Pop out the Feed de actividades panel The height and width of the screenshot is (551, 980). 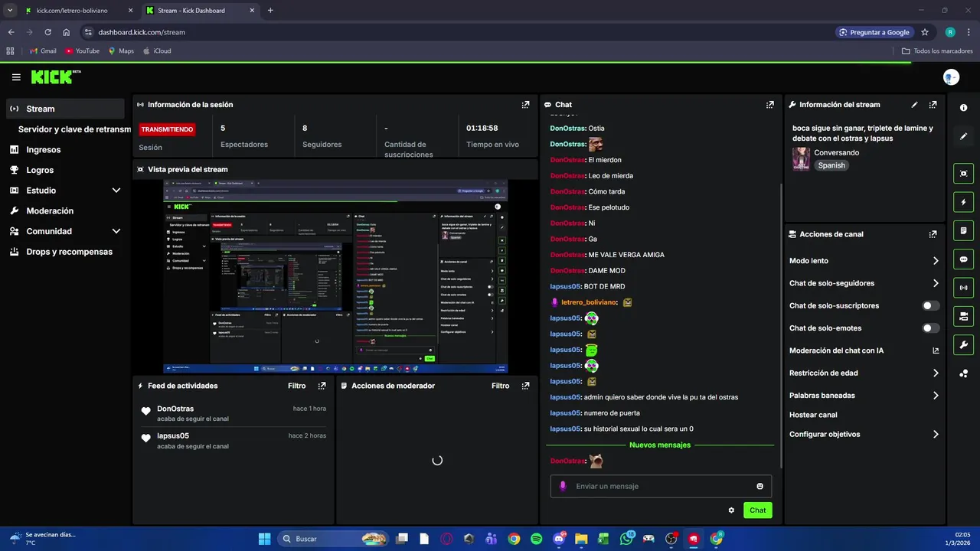(322, 386)
